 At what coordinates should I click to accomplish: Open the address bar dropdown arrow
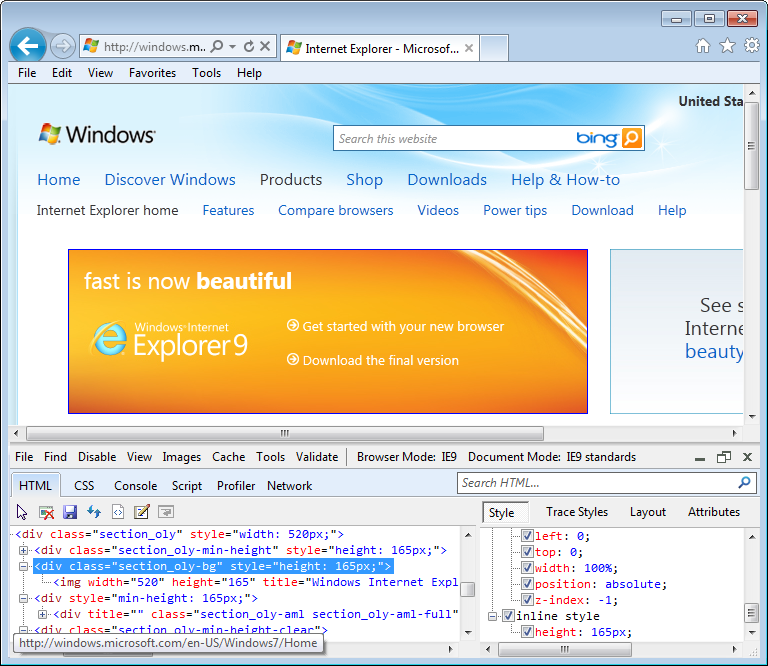(233, 47)
